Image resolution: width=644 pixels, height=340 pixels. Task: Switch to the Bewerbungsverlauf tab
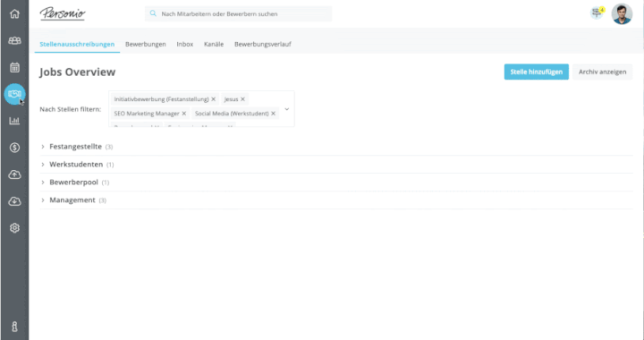click(x=263, y=44)
